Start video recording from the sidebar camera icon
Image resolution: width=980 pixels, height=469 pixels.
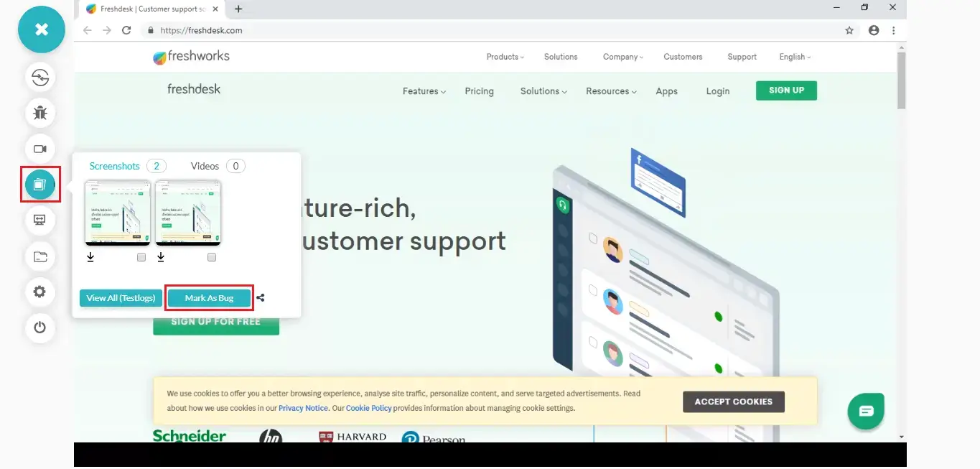pyautogui.click(x=40, y=149)
